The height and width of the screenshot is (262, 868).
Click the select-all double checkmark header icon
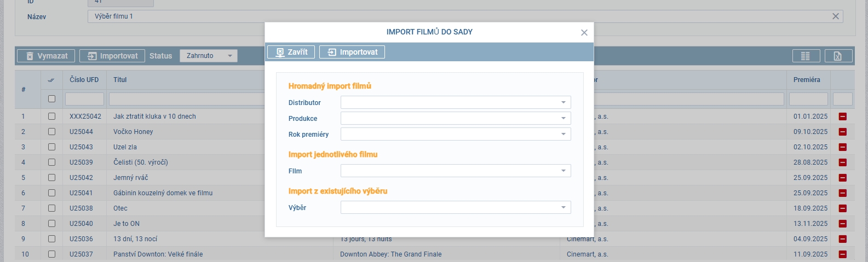coord(51,80)
